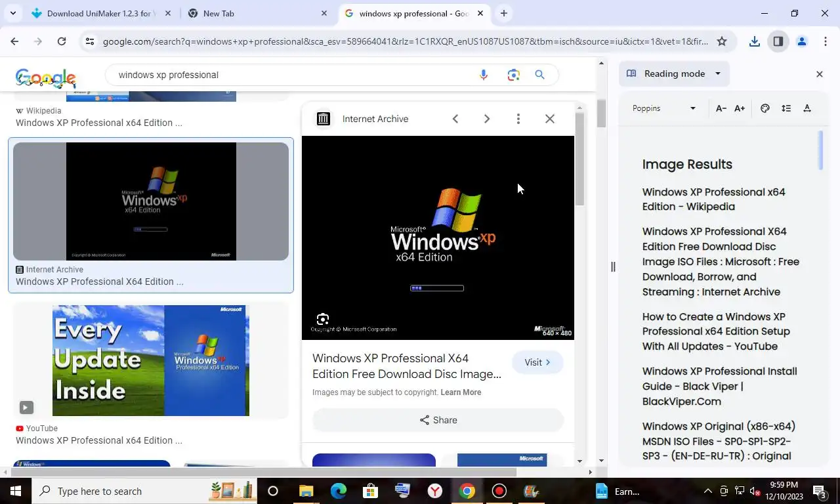The height and width of the screenshot is (504, 840).
Task: View site information icon in address bar
Action: (90, 41)
